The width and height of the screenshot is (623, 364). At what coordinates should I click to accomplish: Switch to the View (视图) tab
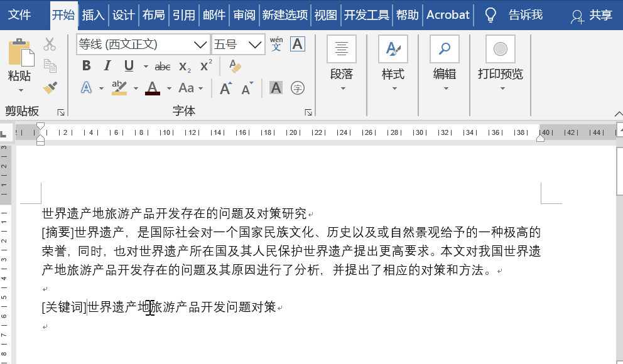[x=325, y=14]
